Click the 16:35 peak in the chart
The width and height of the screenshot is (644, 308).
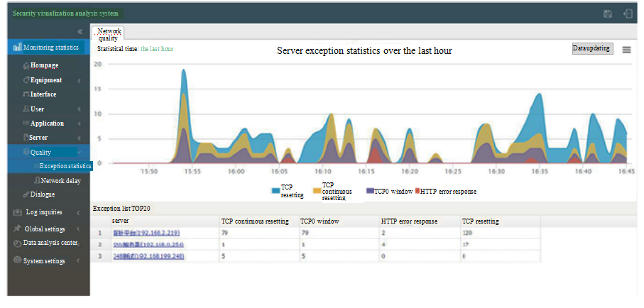[539, 95]
